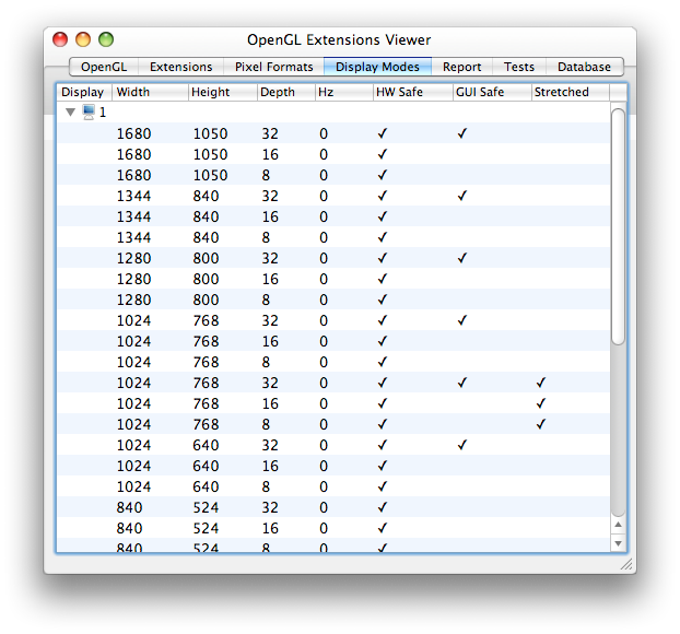Go to the Pixel Formats tab
Image resolution: width=680 pixels, height=634 pixels.
[x=274, y=67]
